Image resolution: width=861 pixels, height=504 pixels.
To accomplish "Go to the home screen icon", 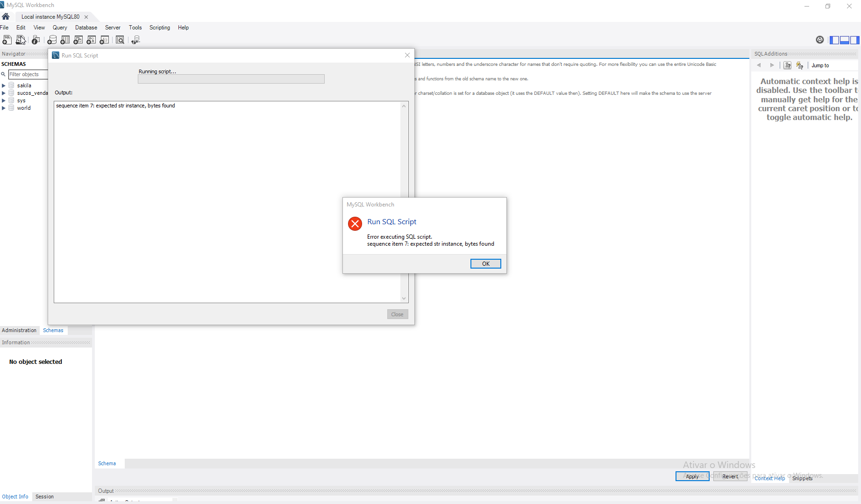I will [6, 16].
